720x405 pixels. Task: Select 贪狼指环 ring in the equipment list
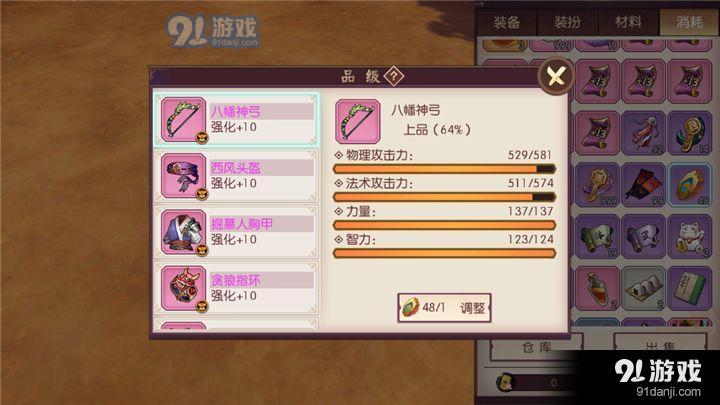236,288
